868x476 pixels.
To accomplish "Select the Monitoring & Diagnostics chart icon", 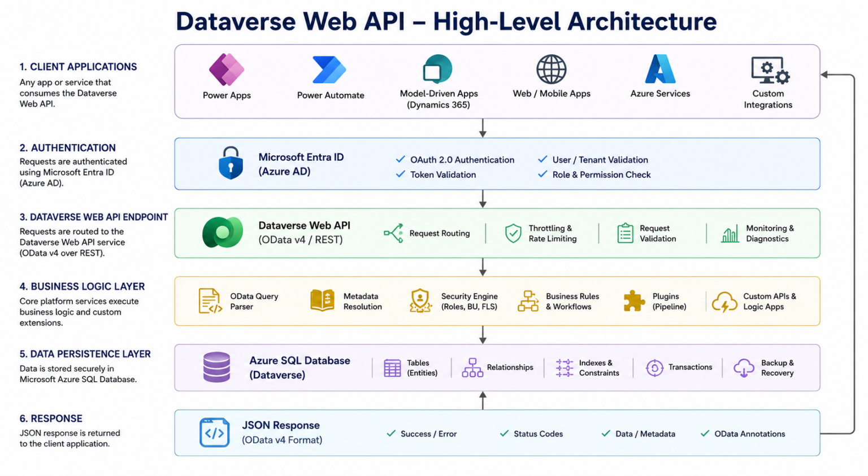I will pyautogui.click(x=730, y=234).
